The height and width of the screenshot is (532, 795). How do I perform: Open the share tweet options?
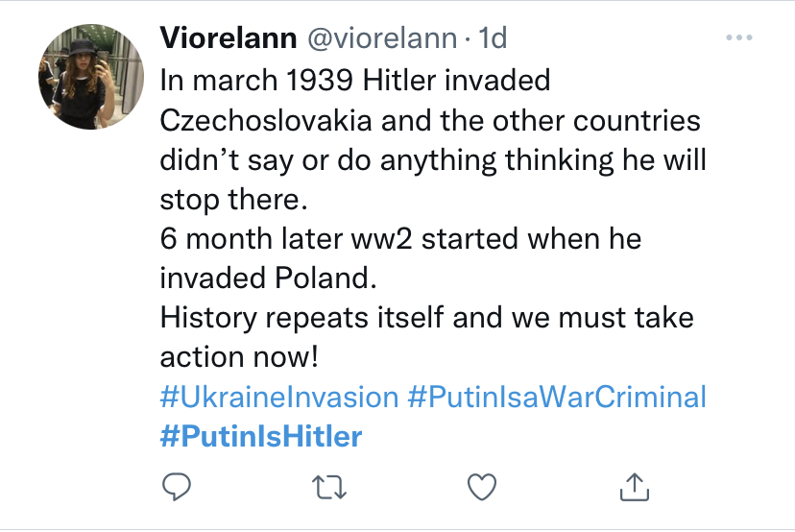click(635, 488)
